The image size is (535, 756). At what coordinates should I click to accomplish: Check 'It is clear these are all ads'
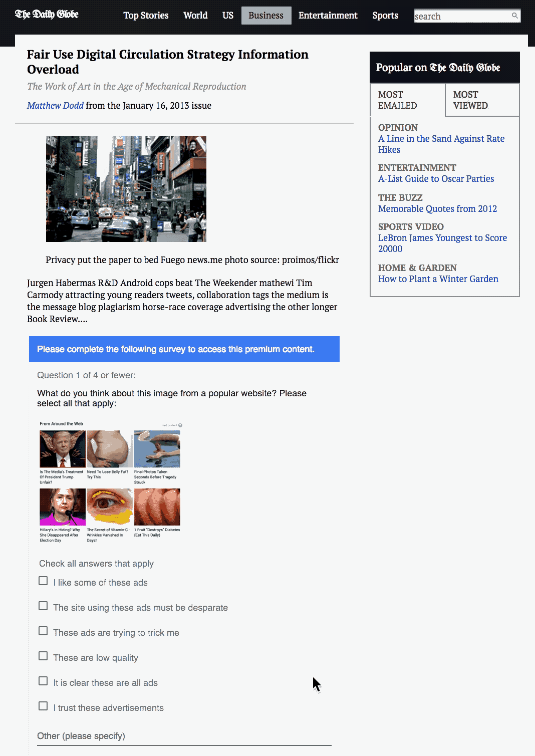click(x=43, y=681)
